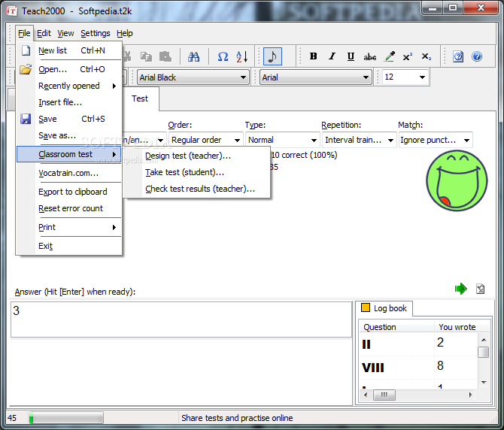Viewport: 504px width, 430px height.
Task: Select Take test (student)...
Action: click(x=196, y=172)
